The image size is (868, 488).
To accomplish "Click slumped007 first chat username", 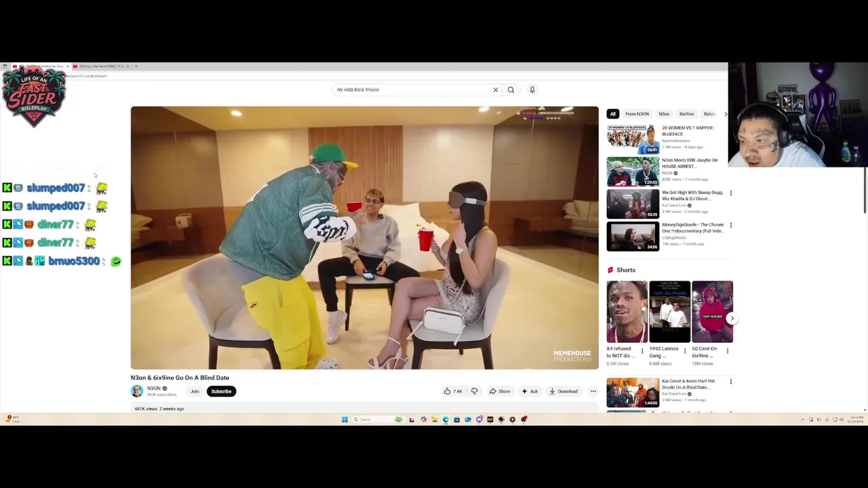I will [56, 188].
